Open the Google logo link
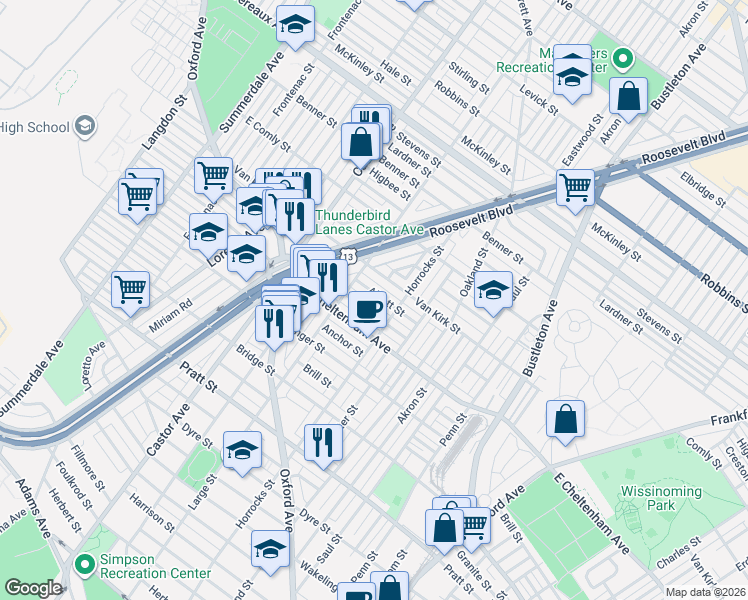The width and height of the screenshot is (748, 600). [x=33, y=588]
